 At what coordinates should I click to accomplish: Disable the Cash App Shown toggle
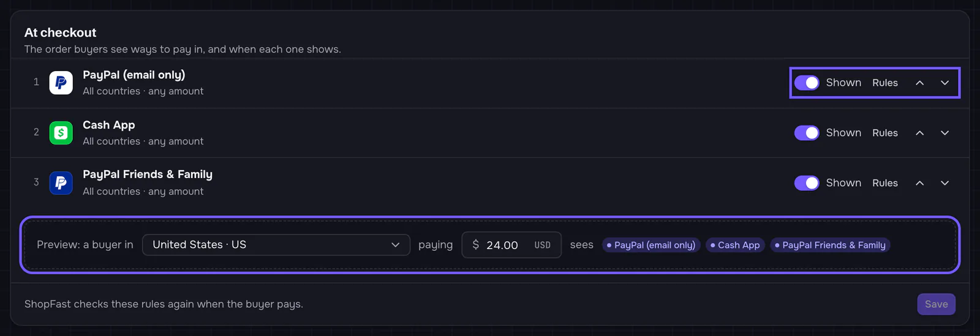click(x=807, y=133)
